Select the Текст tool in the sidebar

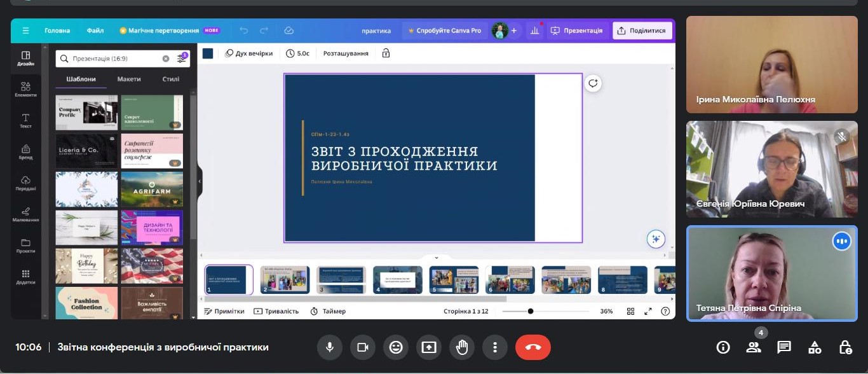point(25,121)
